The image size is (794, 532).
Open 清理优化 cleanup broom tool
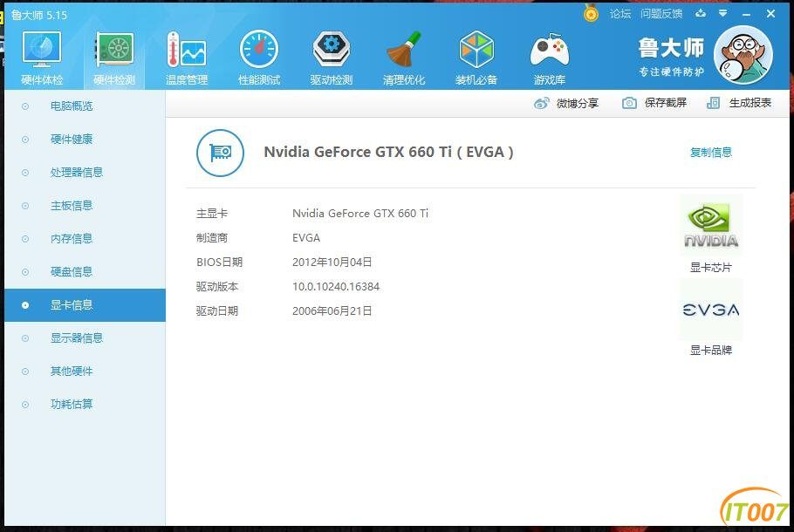[404, 58]
